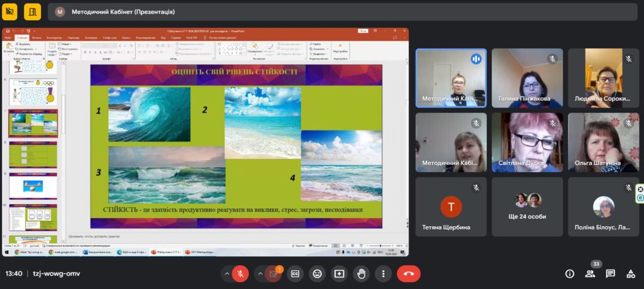
Task: Leave the call with the red hang-up button
Action: point(409,274)
